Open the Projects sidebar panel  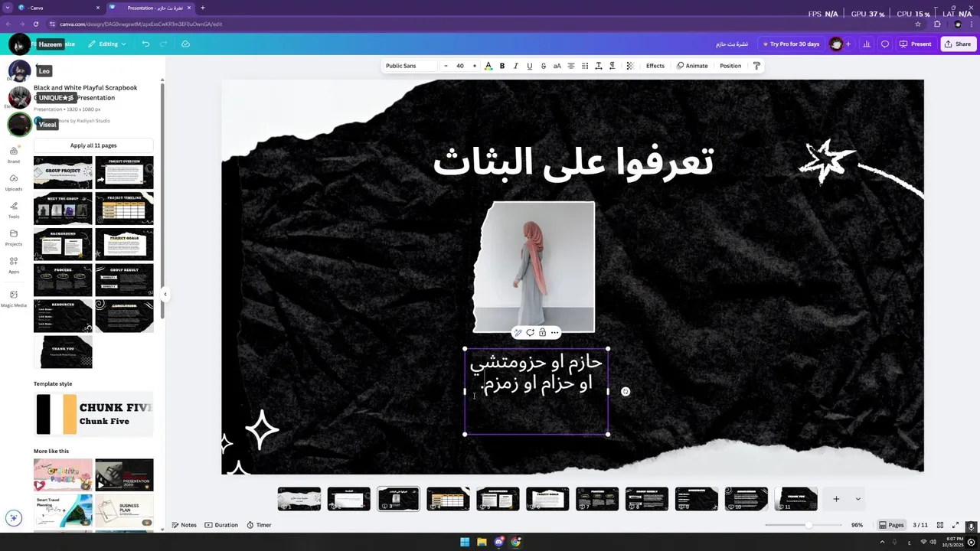tap(14, 237)
